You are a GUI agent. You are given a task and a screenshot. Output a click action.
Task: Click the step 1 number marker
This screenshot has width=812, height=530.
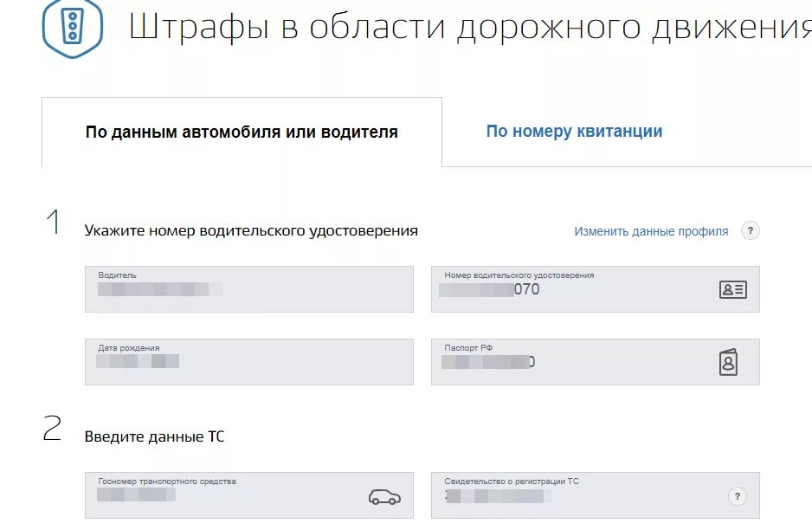click(x=53, y=223)
